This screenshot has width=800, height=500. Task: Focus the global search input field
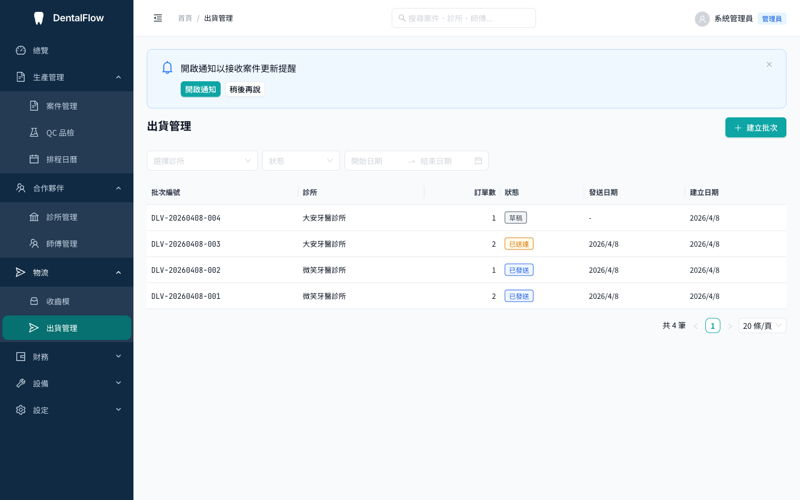464,18
